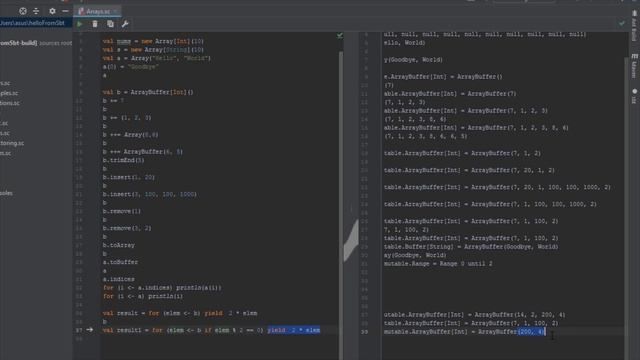
Task: Click the collapse all icon in project panel
Action: click(36, 11)
